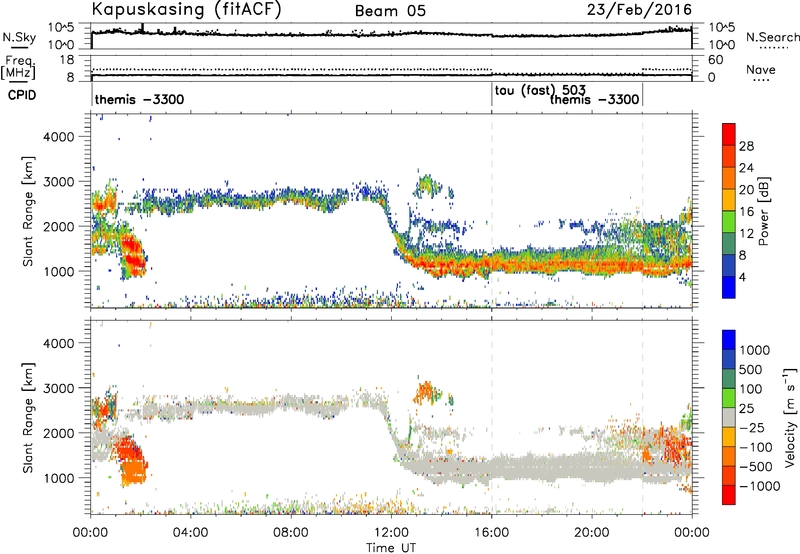Click the first 'themis -3300' CPID label
This screenshot has width=800, height=554.
click(139, 99)
